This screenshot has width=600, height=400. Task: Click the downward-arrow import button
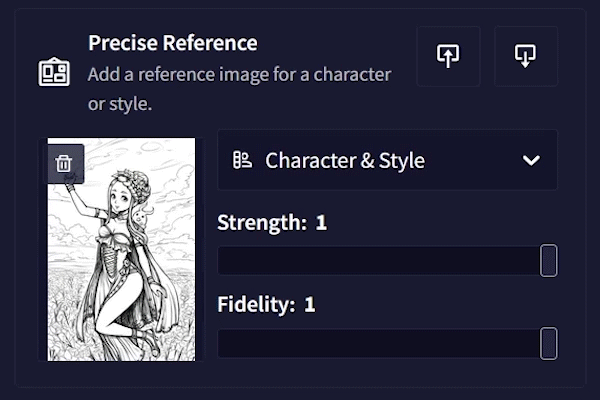[526, 56]
